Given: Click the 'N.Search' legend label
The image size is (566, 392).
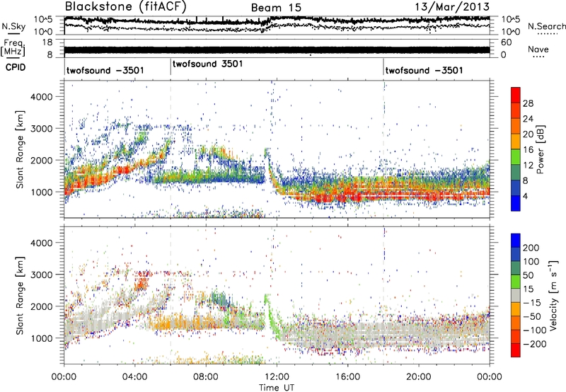Looking at the screenshot, I should pyautogui.click(x=546, y=26).
